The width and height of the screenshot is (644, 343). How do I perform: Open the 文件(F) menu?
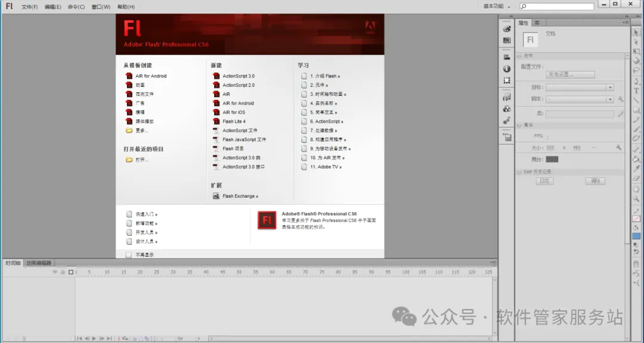coord(29,7)
